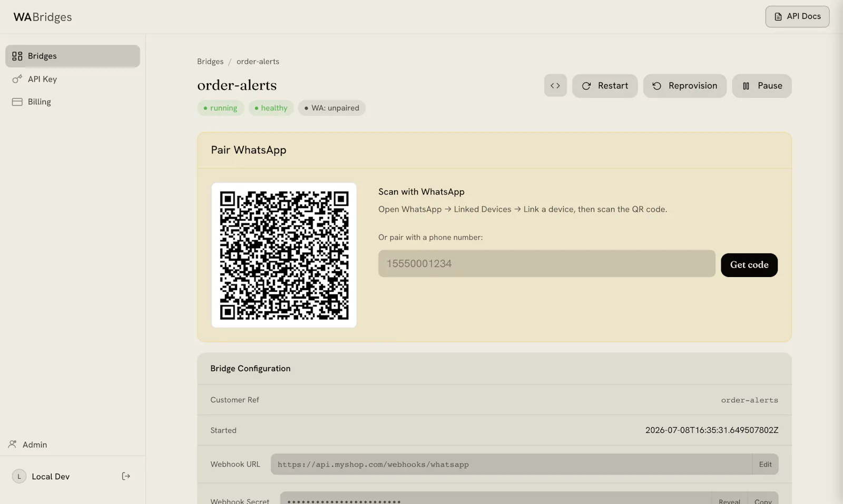Click the Started timestamp value
The width and height of the screenshot is (843, 504).
coord(712,430)
